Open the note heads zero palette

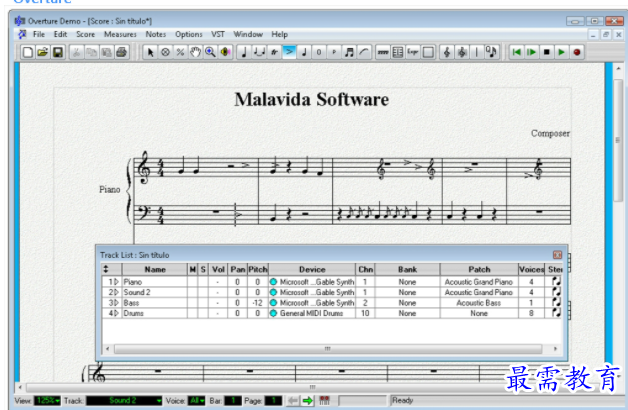(319, 52)
